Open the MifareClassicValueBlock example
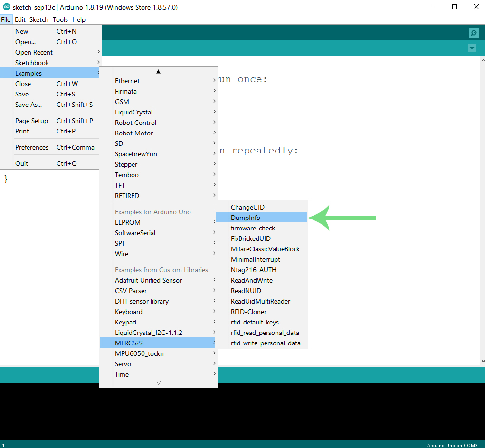The height and width of the screenshot is (448, 485). click(x=261, y=249)
